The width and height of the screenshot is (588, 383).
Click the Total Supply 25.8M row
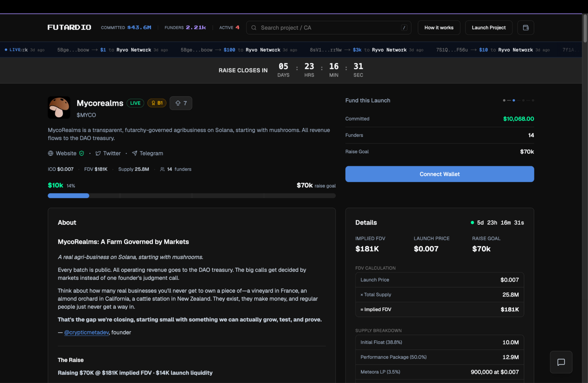(440, 295)
